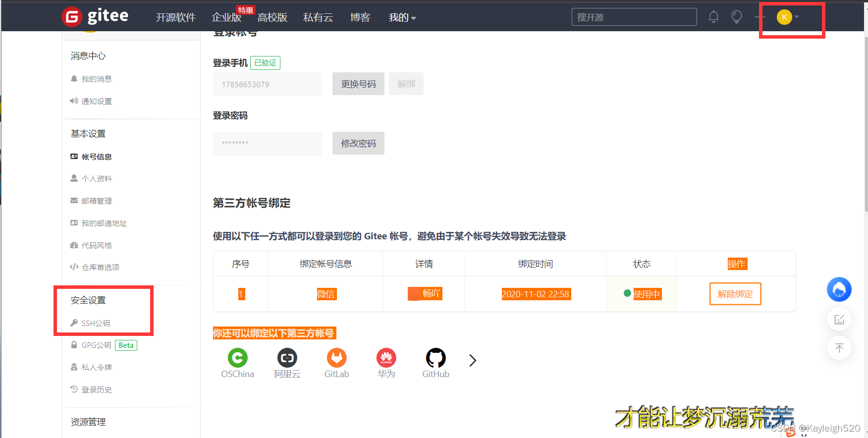Open 我的邮递地址 in the sidebar

pos(104,223)
